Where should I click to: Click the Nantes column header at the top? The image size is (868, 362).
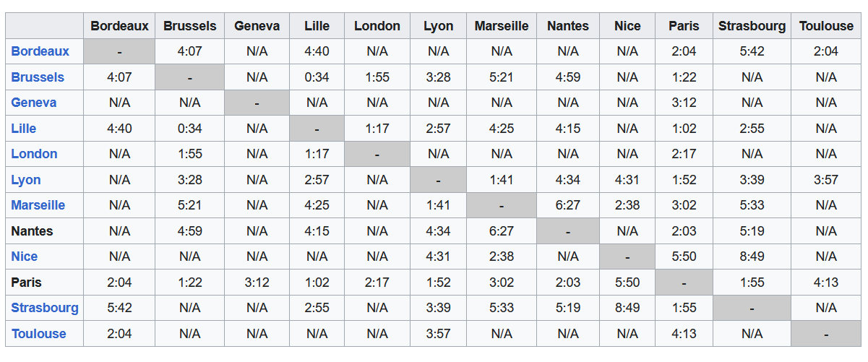click(568, 26)
